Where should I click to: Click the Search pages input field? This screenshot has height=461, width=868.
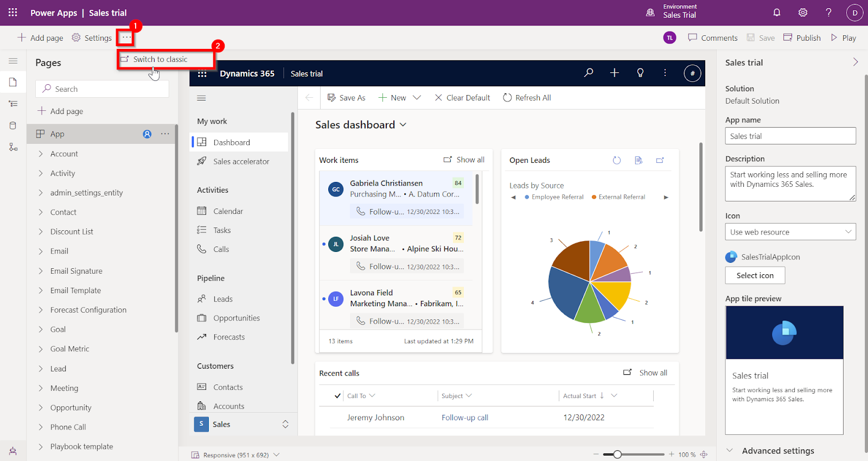tap(102, 89)
